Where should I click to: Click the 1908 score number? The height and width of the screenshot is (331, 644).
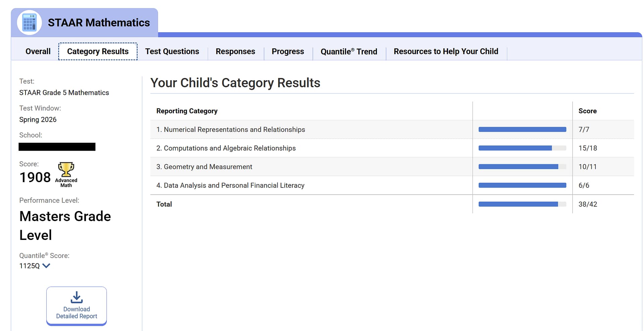click(x=35, y=177)
